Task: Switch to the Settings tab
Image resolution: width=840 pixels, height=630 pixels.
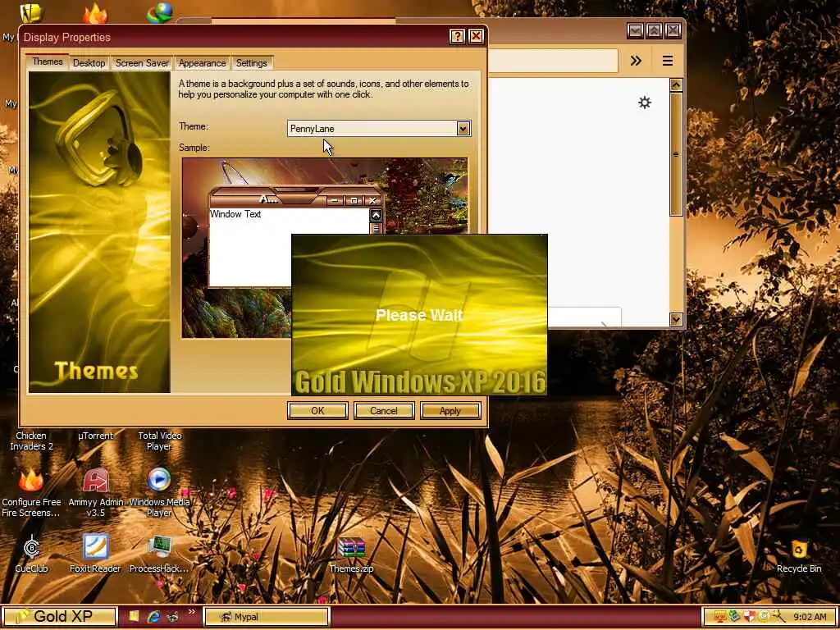Action: 252,62
